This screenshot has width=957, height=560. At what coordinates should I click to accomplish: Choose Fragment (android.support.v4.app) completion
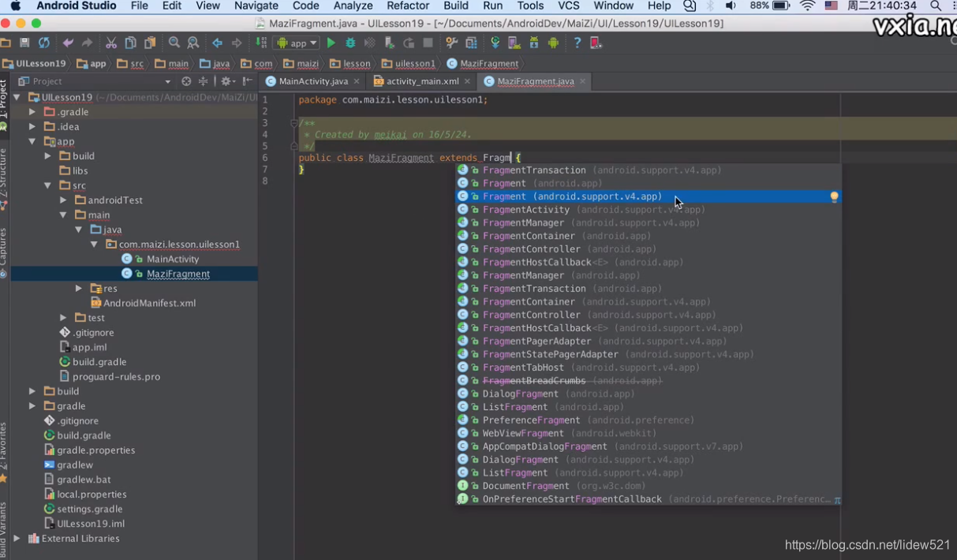tap(649, 196)
